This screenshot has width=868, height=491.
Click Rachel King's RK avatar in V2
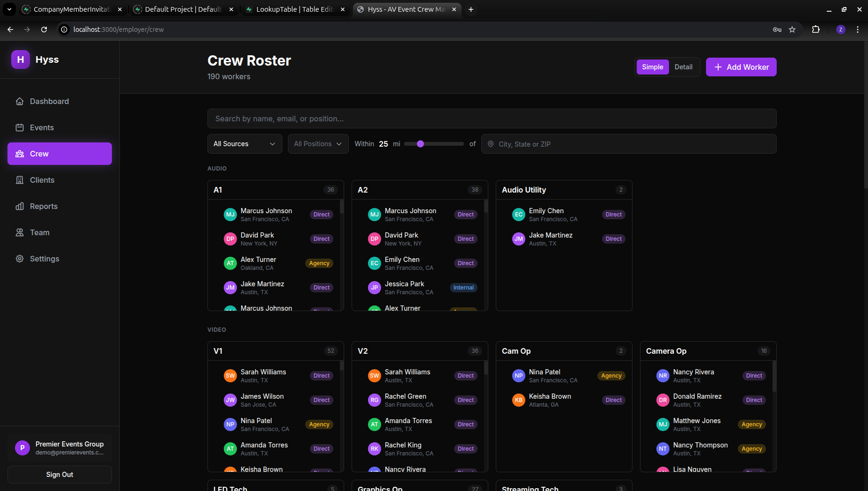coord(375,449)
